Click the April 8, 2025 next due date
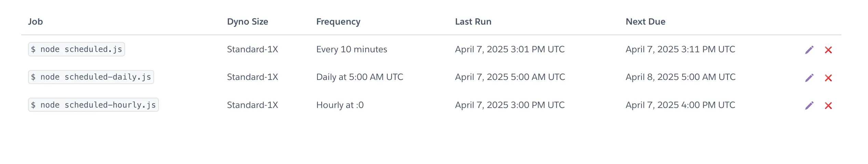868x164 pixels. point(680,77)
